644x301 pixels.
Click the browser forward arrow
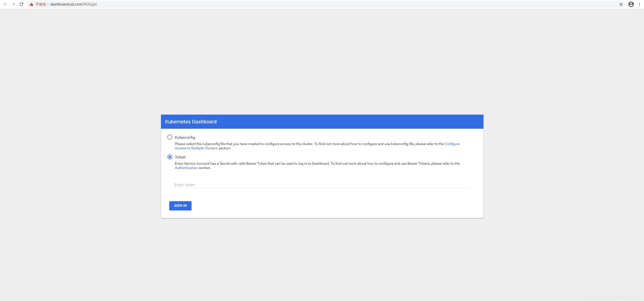pos(13,4)
